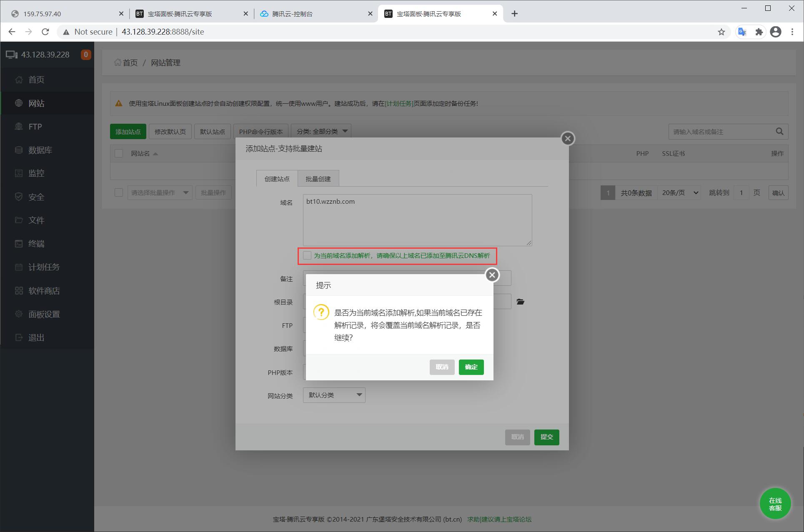
Task: Open the 网站分类 默认分类 dropdown
Action: pyautogui.click(x=334, y=395)
